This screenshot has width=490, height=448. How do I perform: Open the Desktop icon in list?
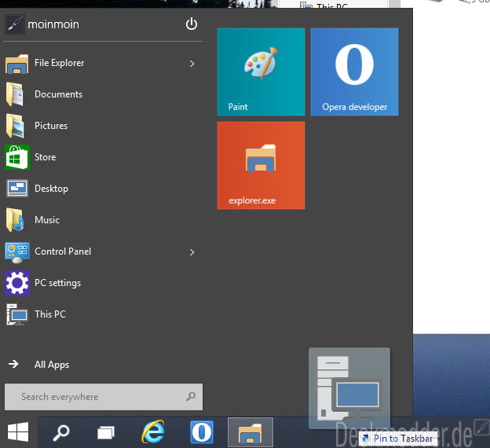[x=17, y=189]
